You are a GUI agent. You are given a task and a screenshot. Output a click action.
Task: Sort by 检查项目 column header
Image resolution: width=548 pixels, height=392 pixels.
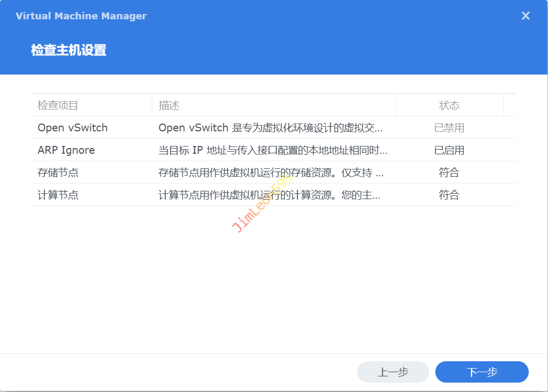click(58, 105)
